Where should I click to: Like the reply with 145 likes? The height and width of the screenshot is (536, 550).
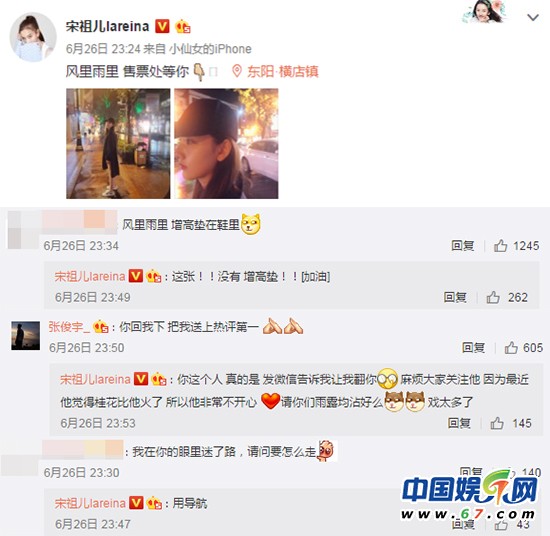coord(497,423)
